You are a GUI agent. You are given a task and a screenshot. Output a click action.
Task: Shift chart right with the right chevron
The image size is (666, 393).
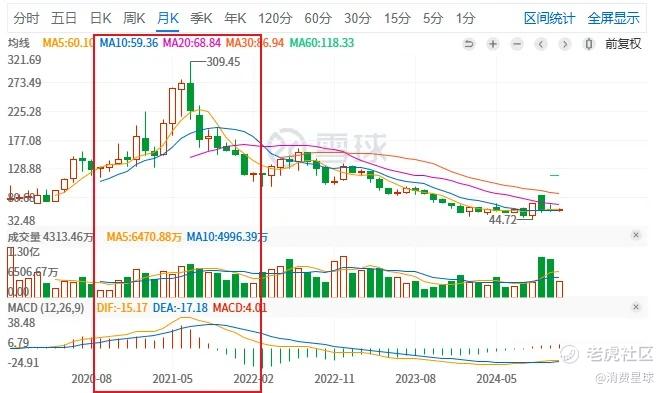coord(564,44)
